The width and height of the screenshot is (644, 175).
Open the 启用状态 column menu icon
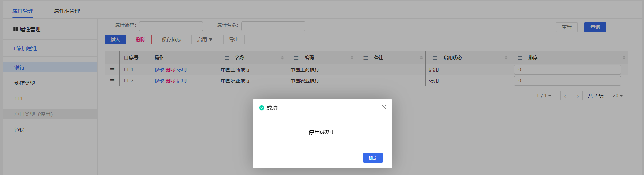(435, 58)
